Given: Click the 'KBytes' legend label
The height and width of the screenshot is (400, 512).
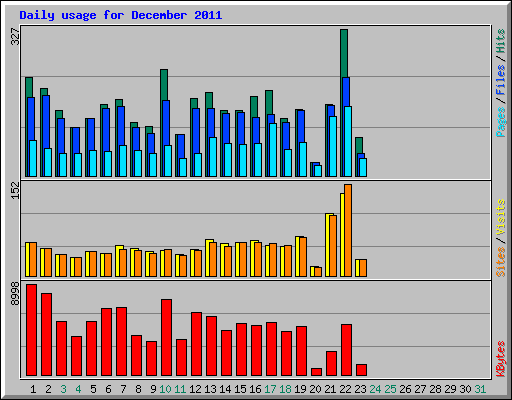Looking at the screenshot, I should pyautogui.click(x=501, y=359).
